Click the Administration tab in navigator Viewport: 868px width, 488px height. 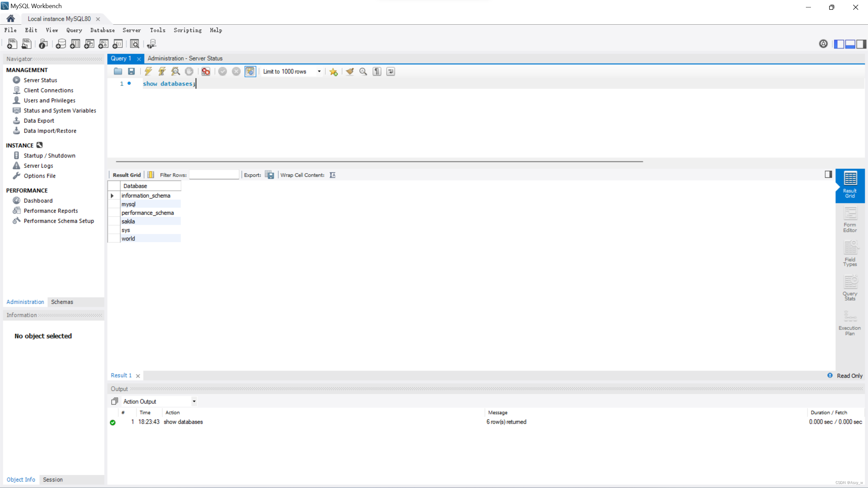24,301
